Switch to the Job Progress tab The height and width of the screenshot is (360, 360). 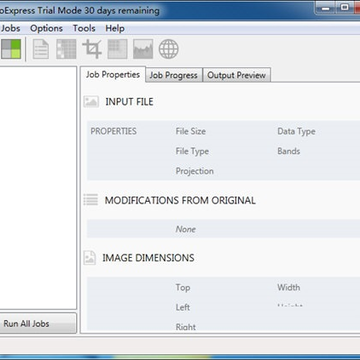174,75
